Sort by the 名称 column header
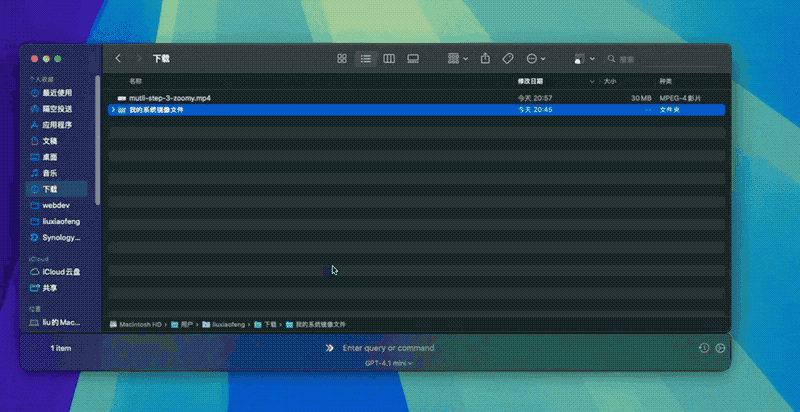Screen dimensions: 800x412 click(x=135, y=81)
